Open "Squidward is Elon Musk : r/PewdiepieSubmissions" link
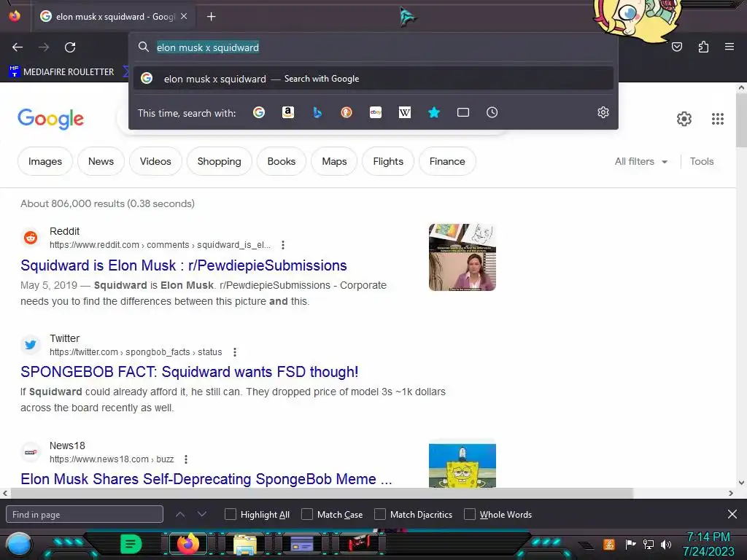The height and width of the screenshot is (560, 747). coord(183,265)
